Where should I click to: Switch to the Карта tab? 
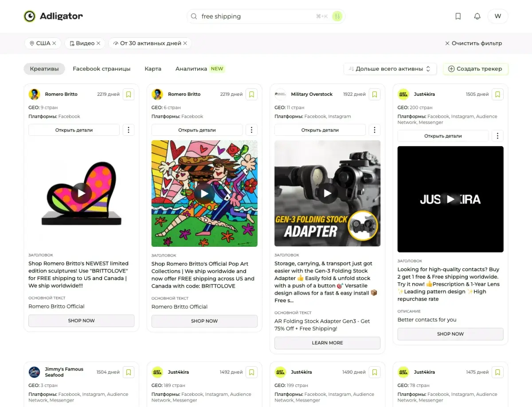click(153, 69)
